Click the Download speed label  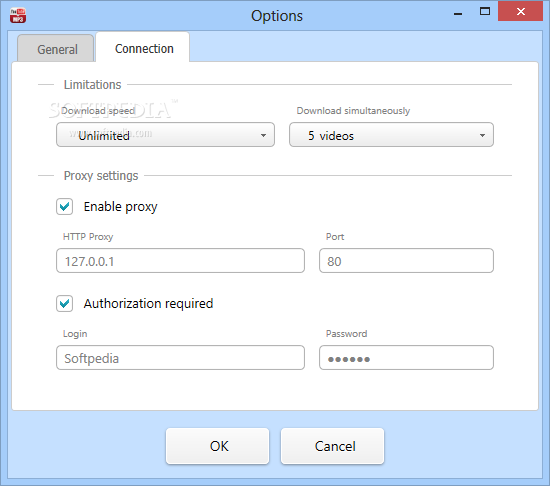click(98, 111)
